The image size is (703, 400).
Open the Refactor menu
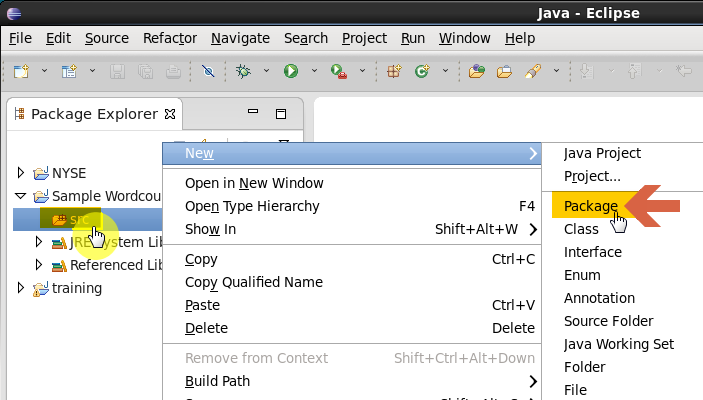pos(170,38)
